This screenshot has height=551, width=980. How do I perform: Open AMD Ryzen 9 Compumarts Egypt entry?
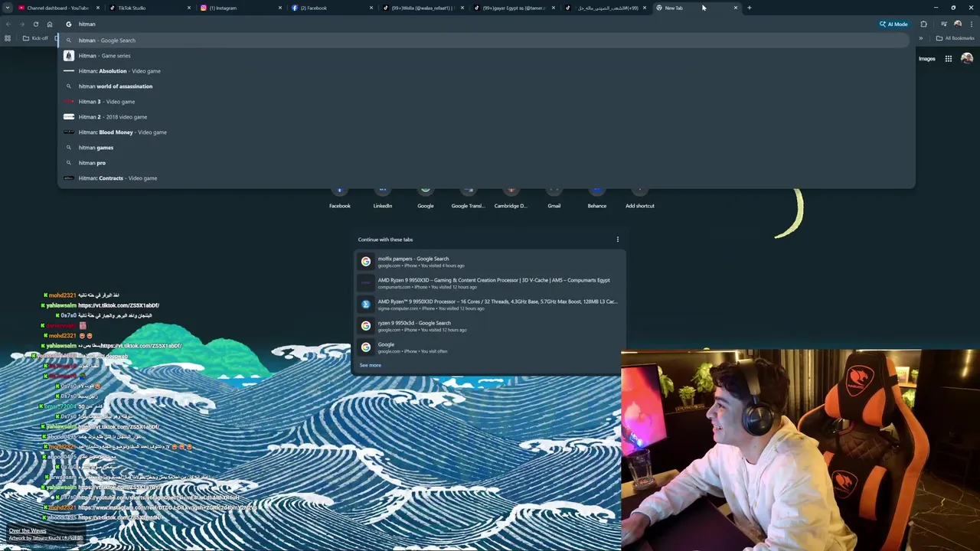pos(489,283)
